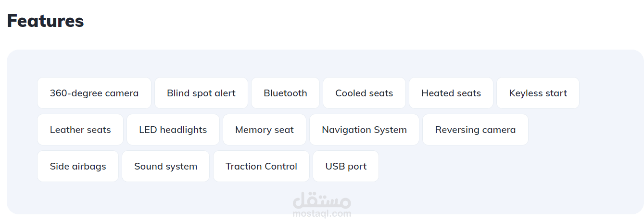This screenshot has width=644, height=223.
Task: Click the USB port chip
Action: pyautogui.click(x=346, y=166)
